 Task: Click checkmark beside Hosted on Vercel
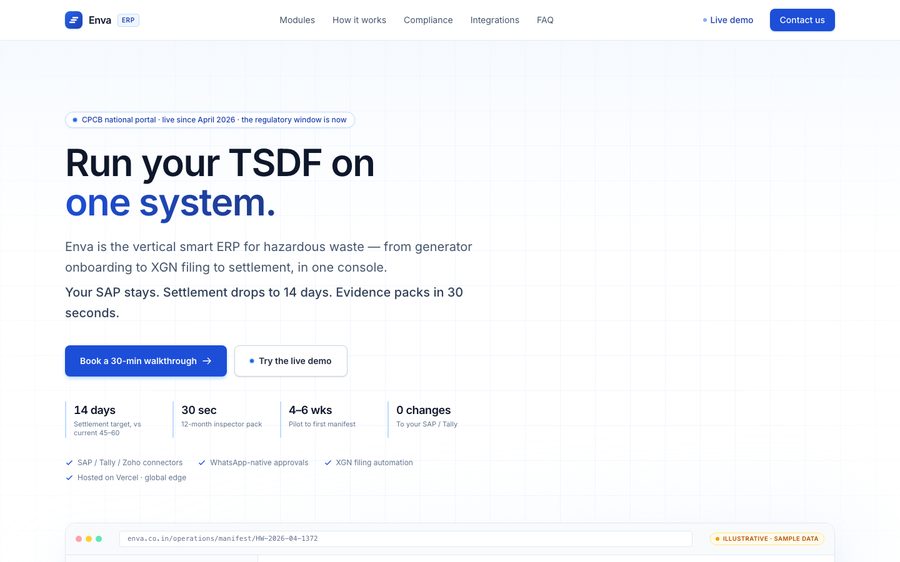pos(69,478)
